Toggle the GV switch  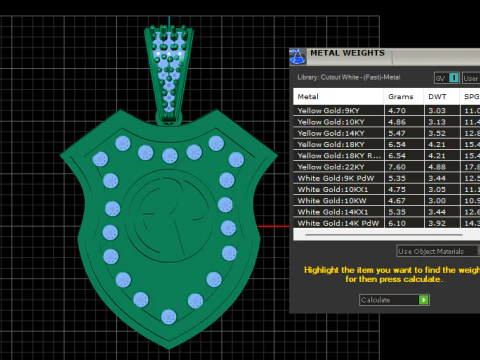447,78
